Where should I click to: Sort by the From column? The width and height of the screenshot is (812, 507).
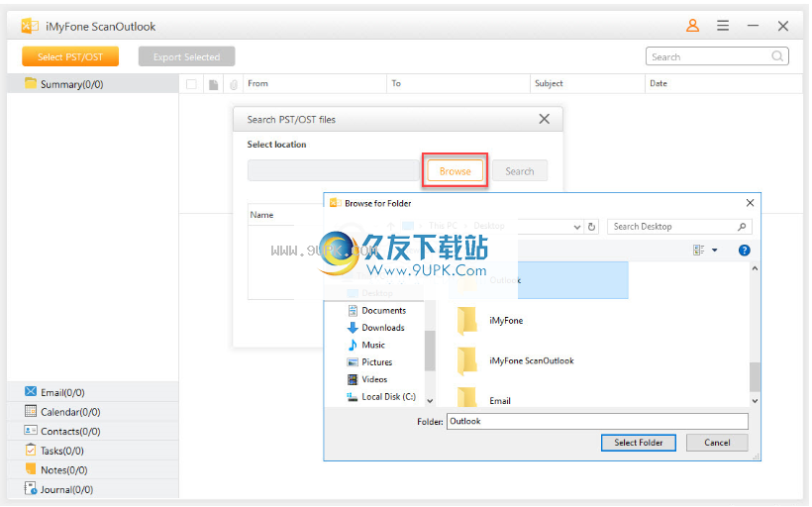point(315,83)
